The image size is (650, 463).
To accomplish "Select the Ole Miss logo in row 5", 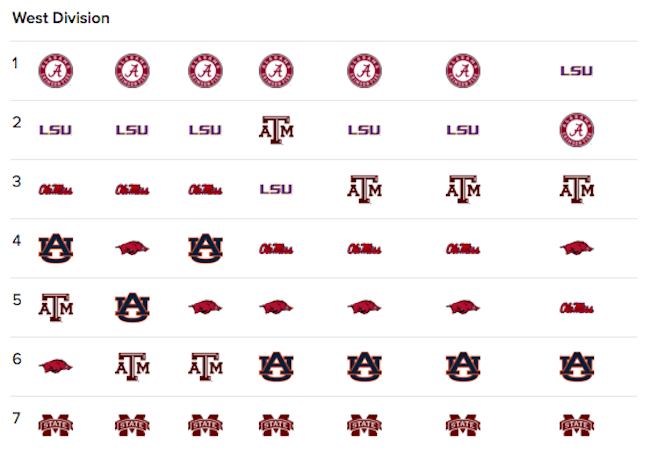I will coord(577,308).
